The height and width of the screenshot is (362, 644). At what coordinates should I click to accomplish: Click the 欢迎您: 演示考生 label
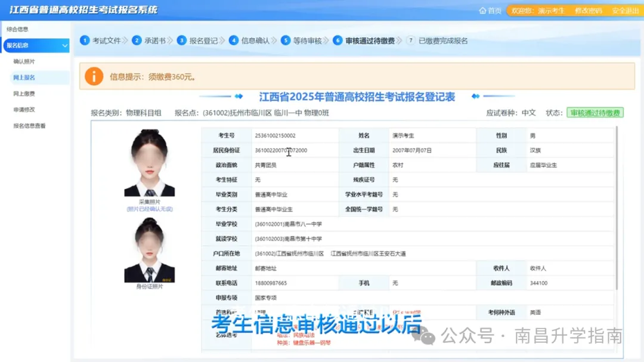coord(538,11)
